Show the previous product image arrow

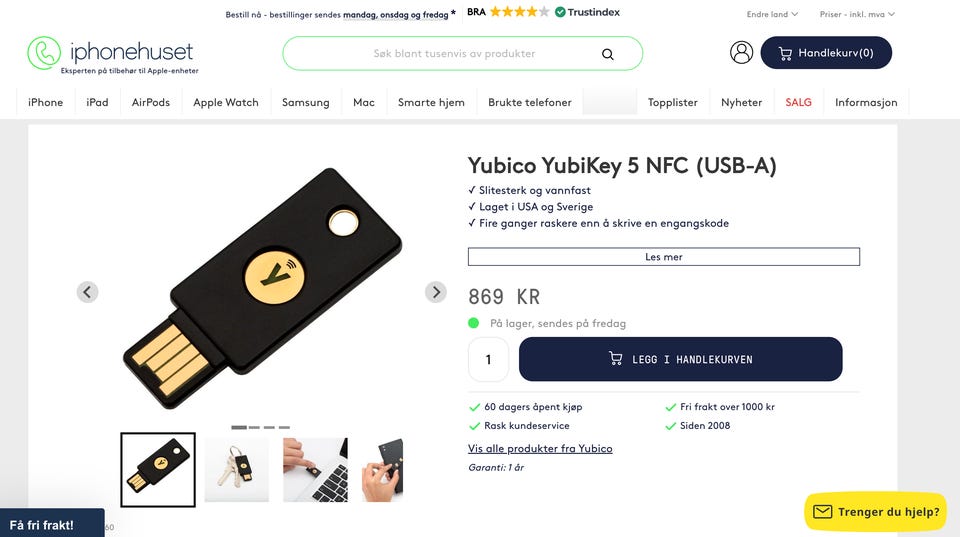click(88, 292)
